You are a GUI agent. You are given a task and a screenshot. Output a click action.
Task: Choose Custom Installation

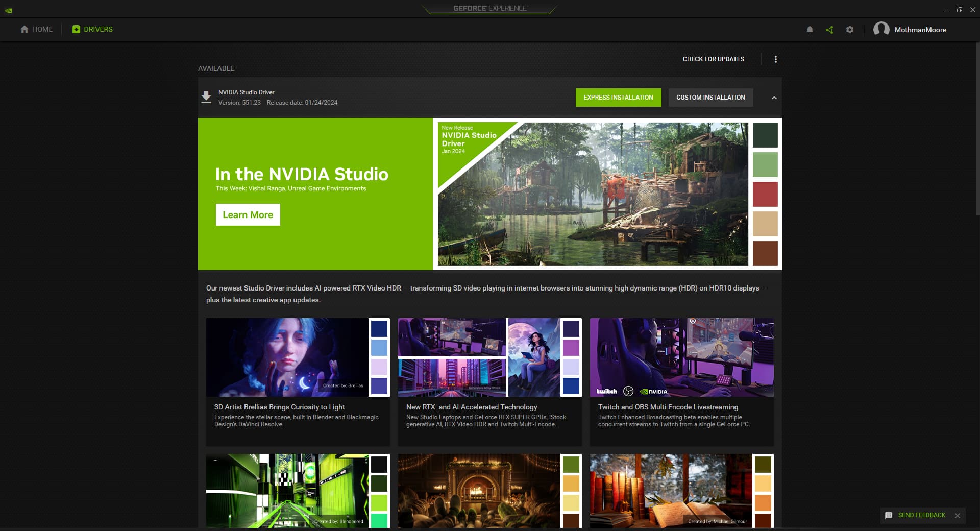[710, 98]
